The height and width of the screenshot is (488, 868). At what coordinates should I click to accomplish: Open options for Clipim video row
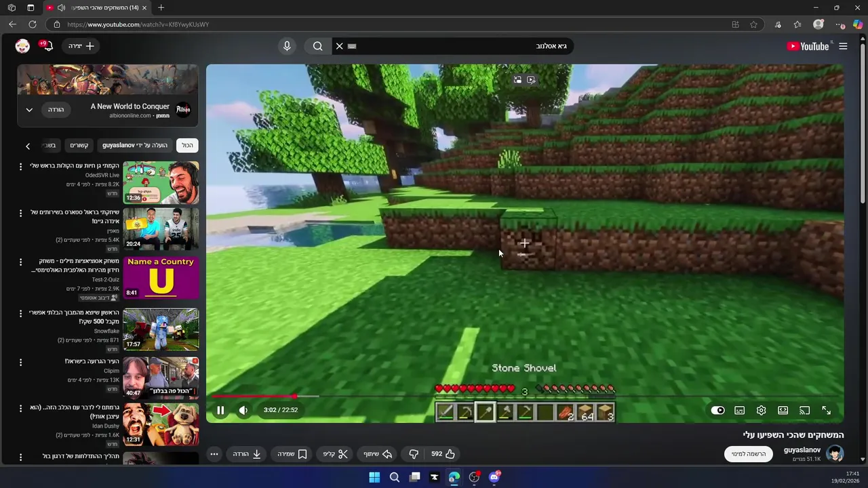[x=20, y=362]
